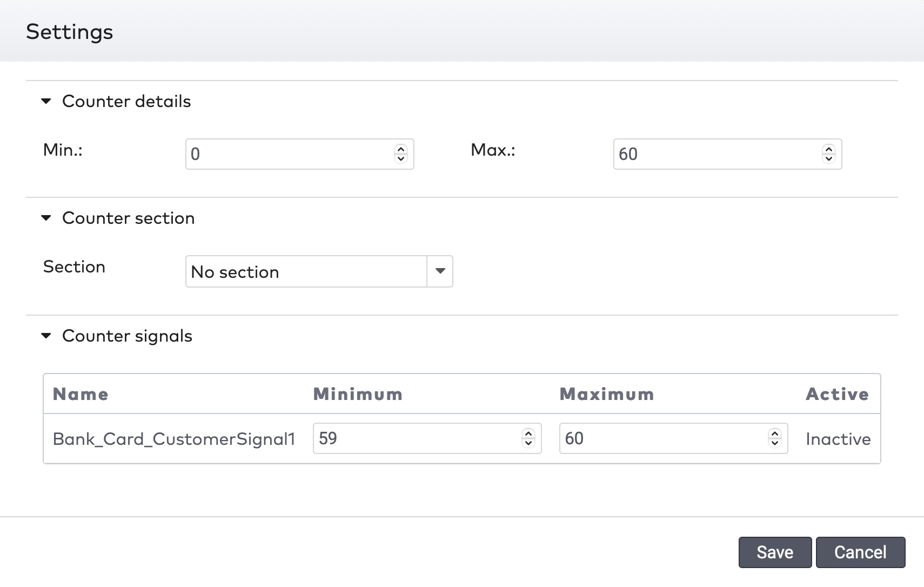Collapse the Counter signals section
Viewport: 924px width, 587px height.
tap(46, 336)
